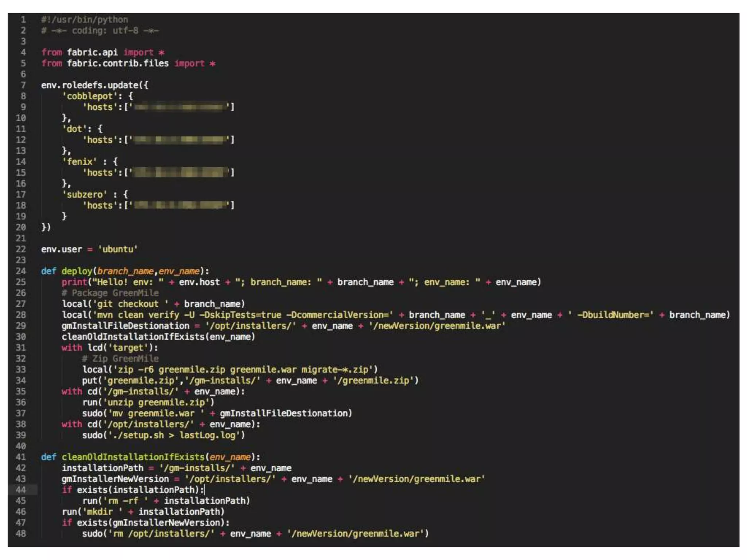Click the 'dot' role key
This screenshot has width=747, height=560.
[x=74, y=129]
